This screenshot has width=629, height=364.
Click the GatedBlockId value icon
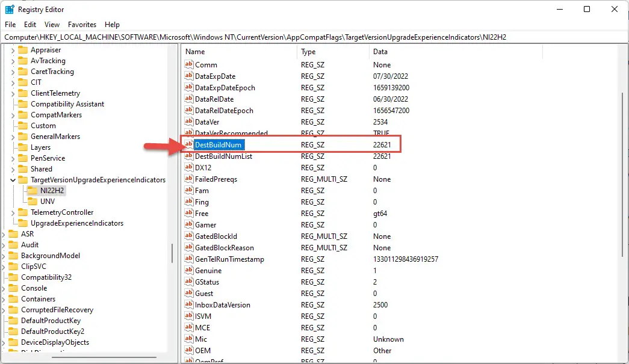189,236
